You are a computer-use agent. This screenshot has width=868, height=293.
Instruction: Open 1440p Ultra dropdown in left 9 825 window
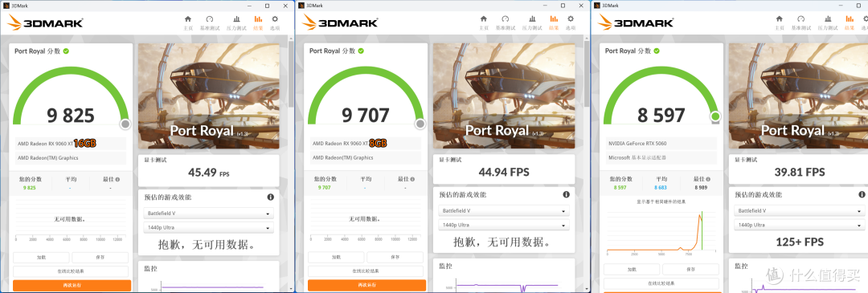(209, 228)
